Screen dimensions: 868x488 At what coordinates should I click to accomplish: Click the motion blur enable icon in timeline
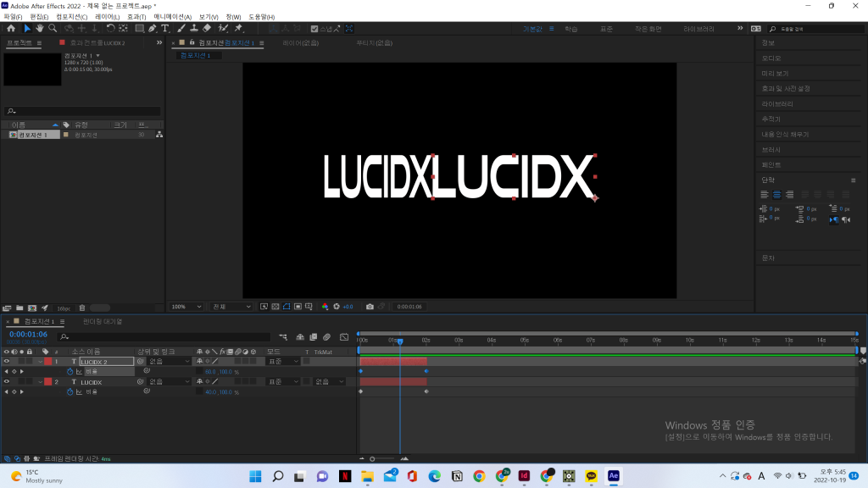pos(326,337)
